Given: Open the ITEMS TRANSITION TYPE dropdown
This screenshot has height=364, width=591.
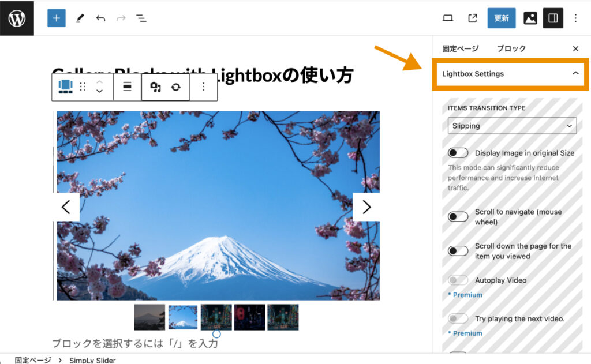Looking at the screenshot, I should coord(512,125).
